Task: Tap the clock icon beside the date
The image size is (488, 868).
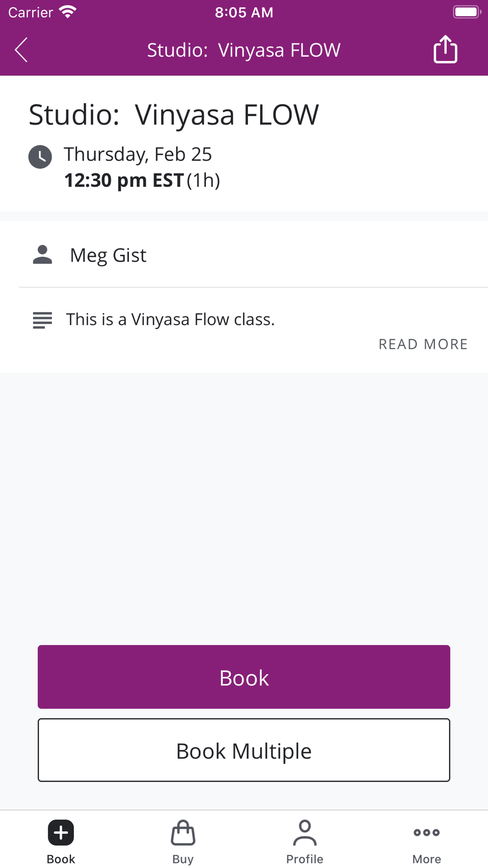Action: [40, 157]
